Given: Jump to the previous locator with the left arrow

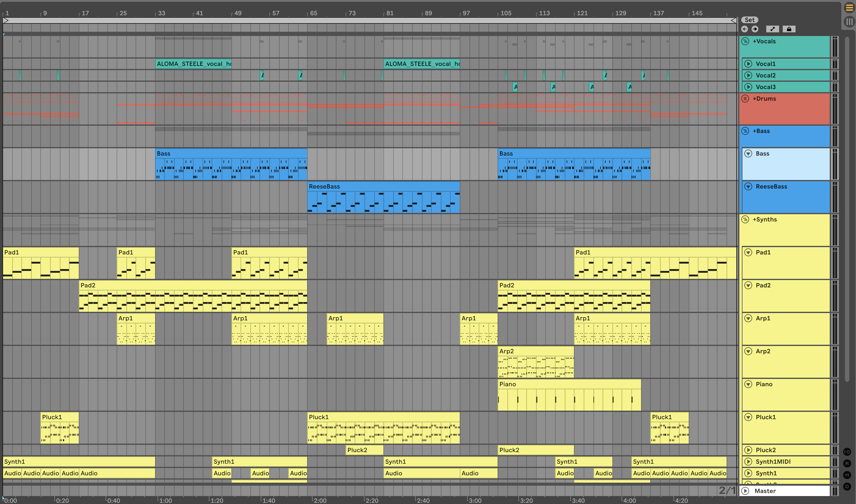Looking at the screenshot, I should pyautogui.click(x=745, y=29).
